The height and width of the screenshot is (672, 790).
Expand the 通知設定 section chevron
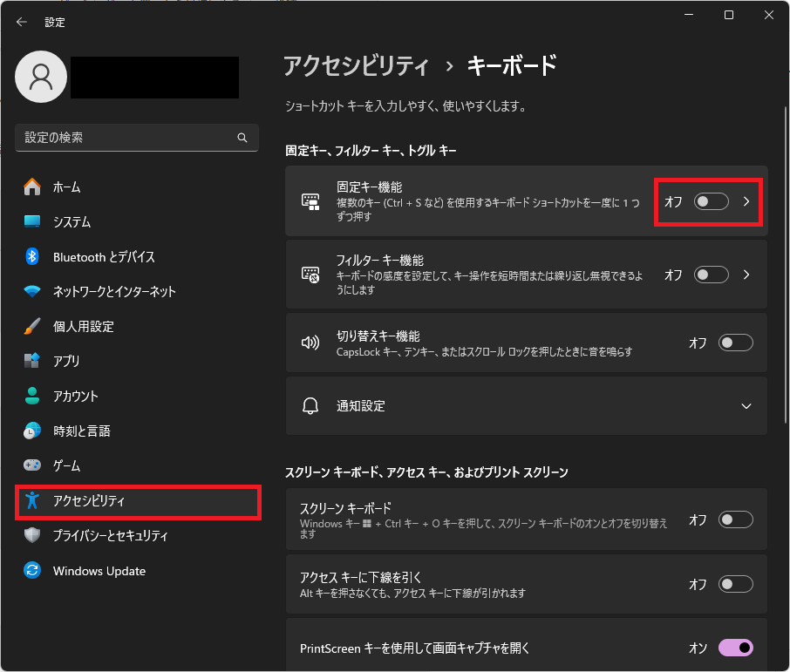pyautogui.click(x=746, y=406)
